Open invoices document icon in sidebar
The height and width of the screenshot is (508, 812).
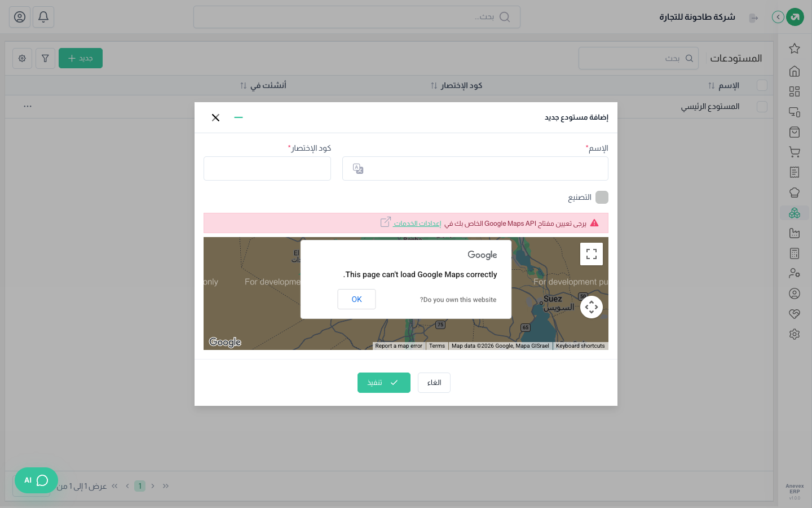[795, 172]
